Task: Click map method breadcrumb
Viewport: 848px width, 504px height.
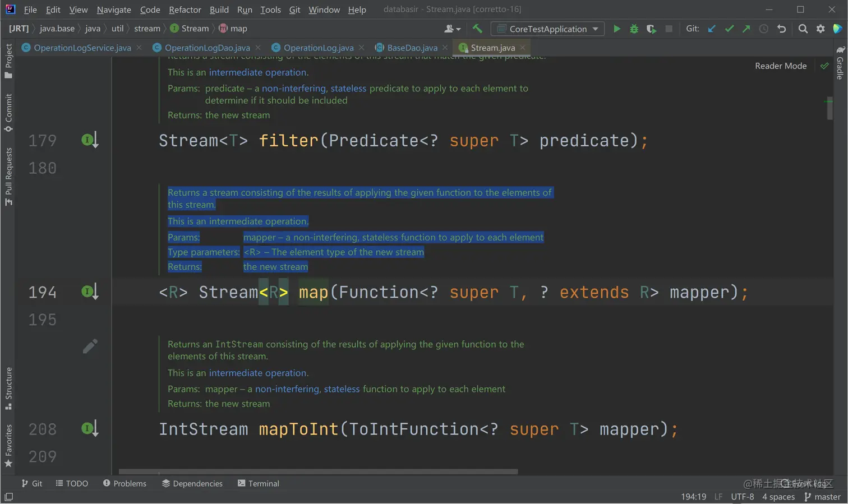Action: click(x=233, y=29)
